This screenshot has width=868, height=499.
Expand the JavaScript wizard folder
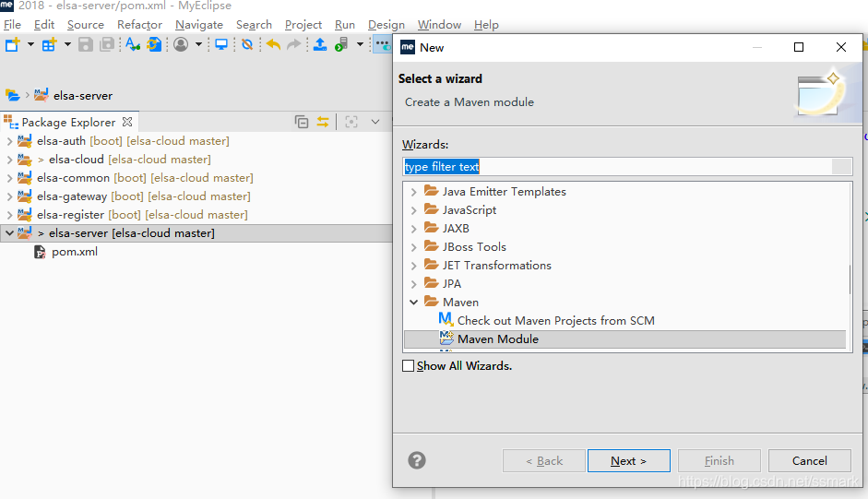[413, 210]
